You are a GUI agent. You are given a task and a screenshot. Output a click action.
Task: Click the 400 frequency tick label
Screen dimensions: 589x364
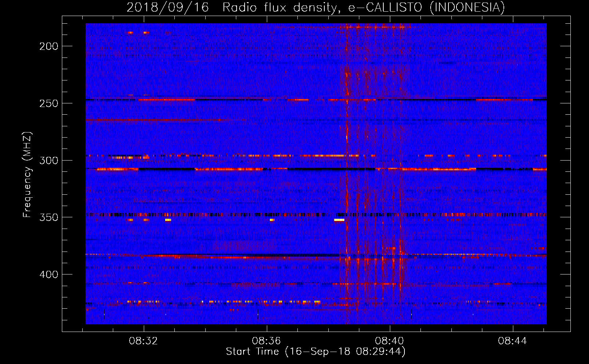coord(49,274)
